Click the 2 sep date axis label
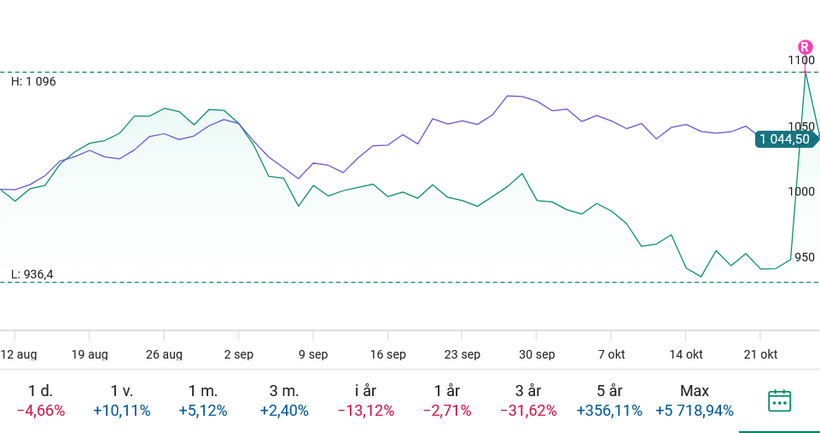 click(239, 354)
